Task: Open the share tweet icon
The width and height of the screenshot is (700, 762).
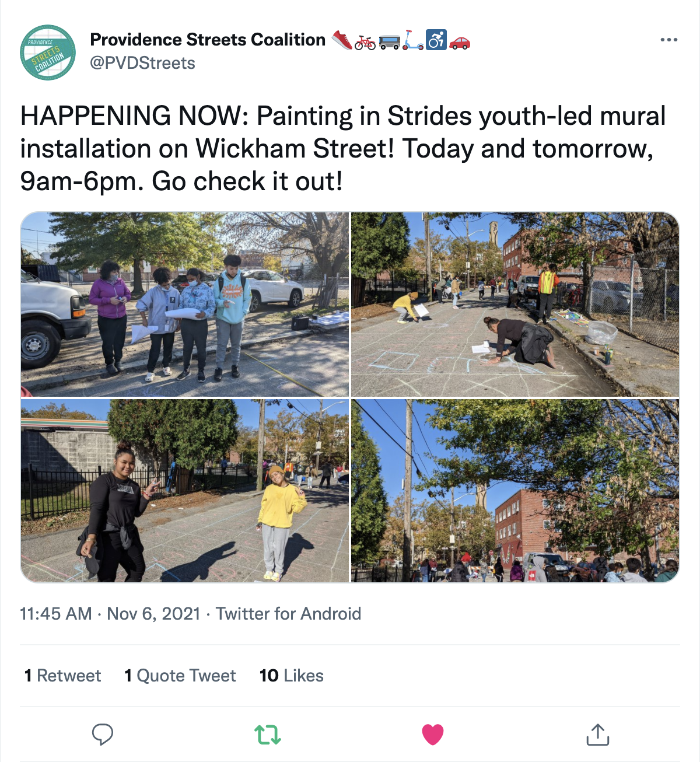Action: click(597, 735)
